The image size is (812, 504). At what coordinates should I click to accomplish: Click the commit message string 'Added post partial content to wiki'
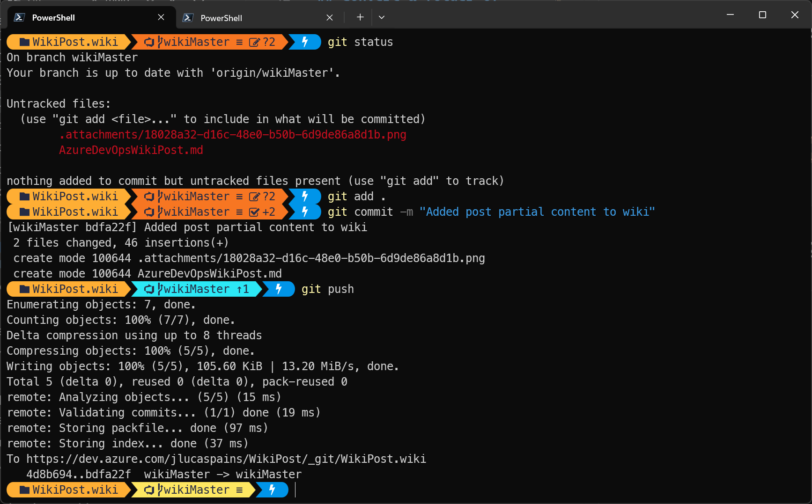pos(537,212)
